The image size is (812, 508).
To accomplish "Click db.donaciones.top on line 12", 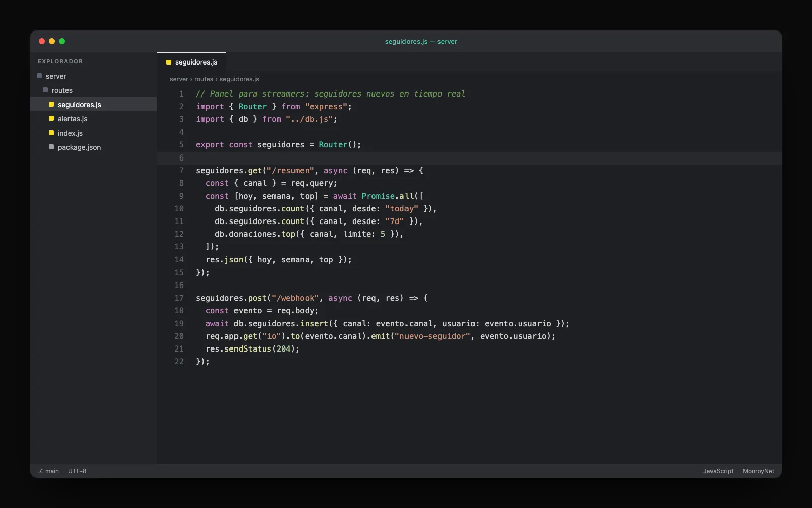I will [255, 234].
